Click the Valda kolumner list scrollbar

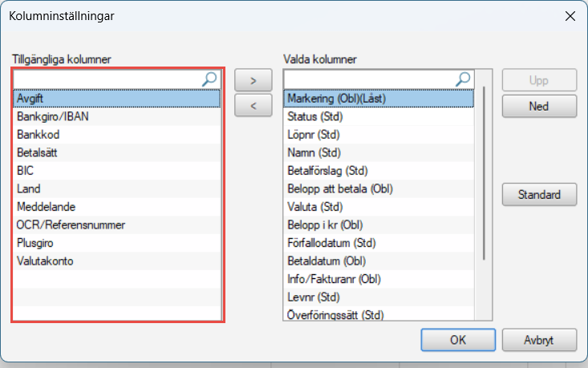484,173
